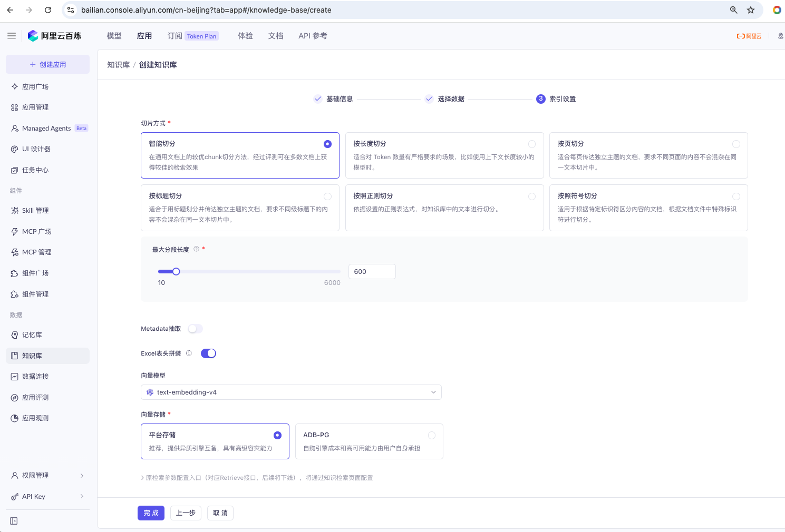Click the 数据连接 sidebar label

coord(35,377)
